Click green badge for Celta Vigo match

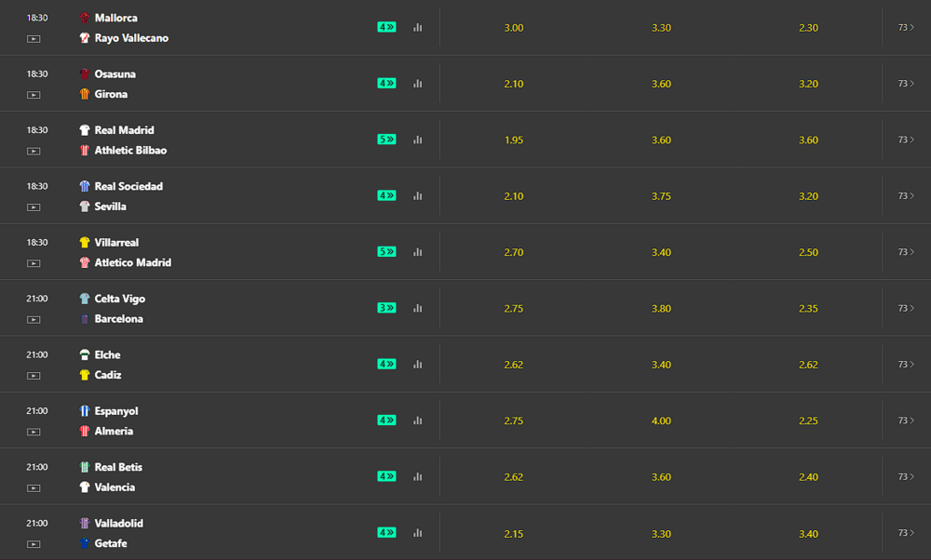point(386,308)
